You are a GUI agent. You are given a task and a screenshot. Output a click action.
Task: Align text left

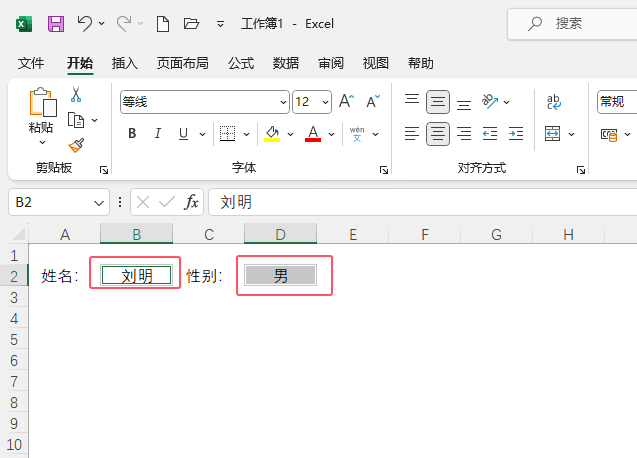[412, 134]
